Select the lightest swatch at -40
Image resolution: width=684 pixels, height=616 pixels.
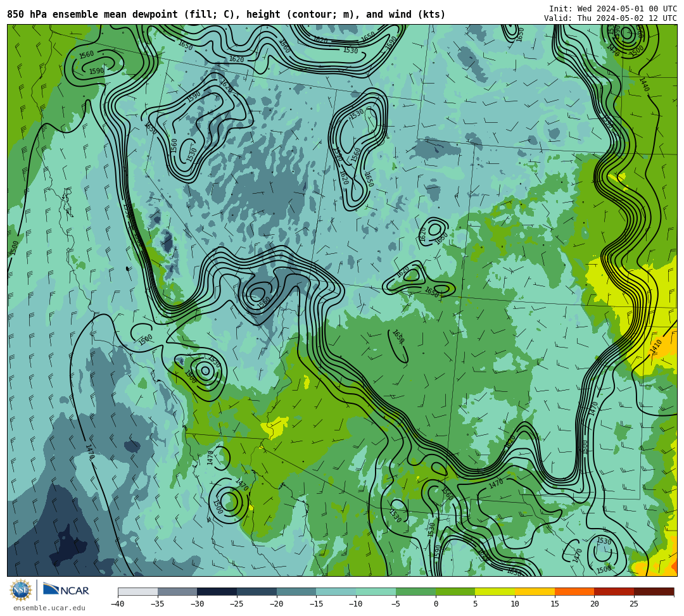pos(137,591)
